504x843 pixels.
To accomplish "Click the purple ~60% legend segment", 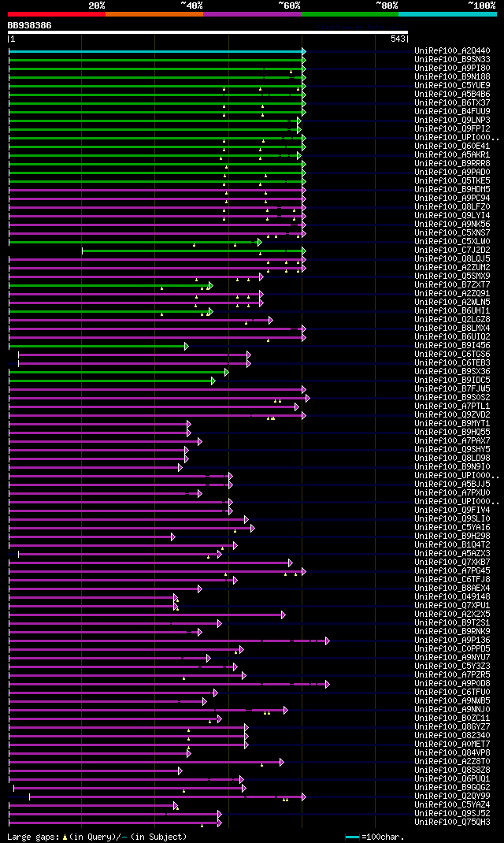I will click(x=252, y=14).
